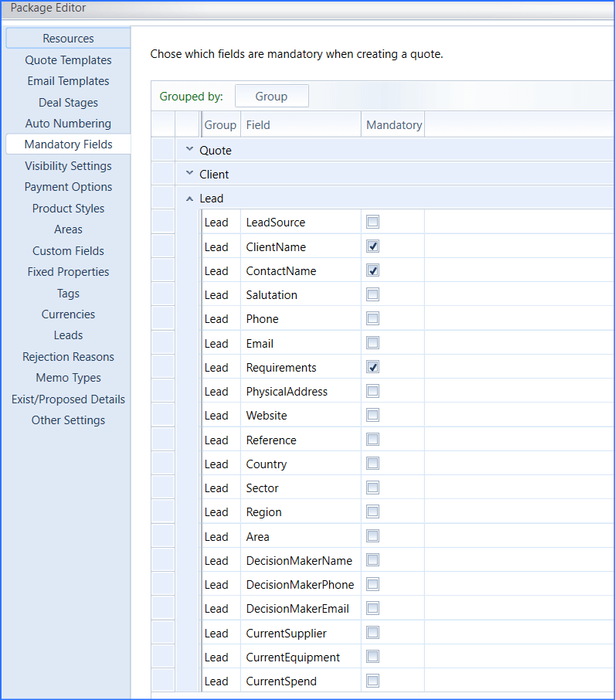
Task: Open Quote Templates in sidebar
Action: click(x=68, y=60)
